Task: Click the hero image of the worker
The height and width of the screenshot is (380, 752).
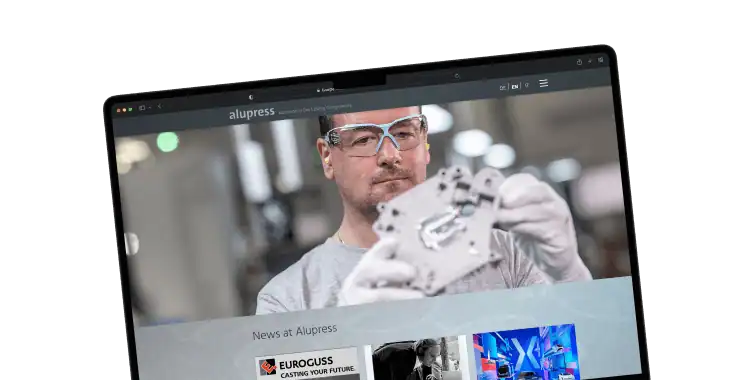Action: point(372,206)
